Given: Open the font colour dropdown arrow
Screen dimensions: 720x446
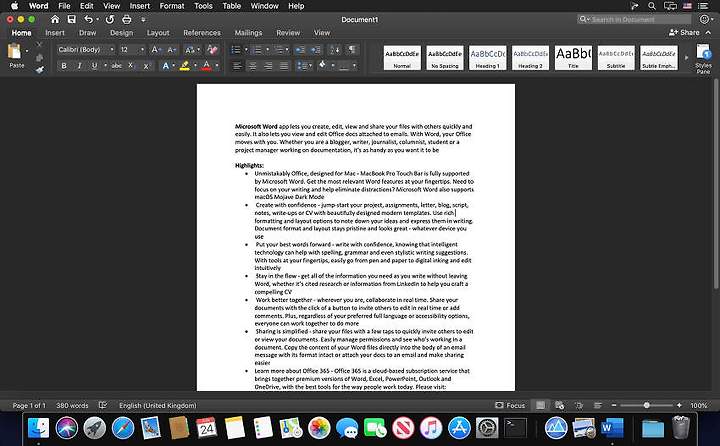Looking at the screenshot, I should (x=217, y=66).
